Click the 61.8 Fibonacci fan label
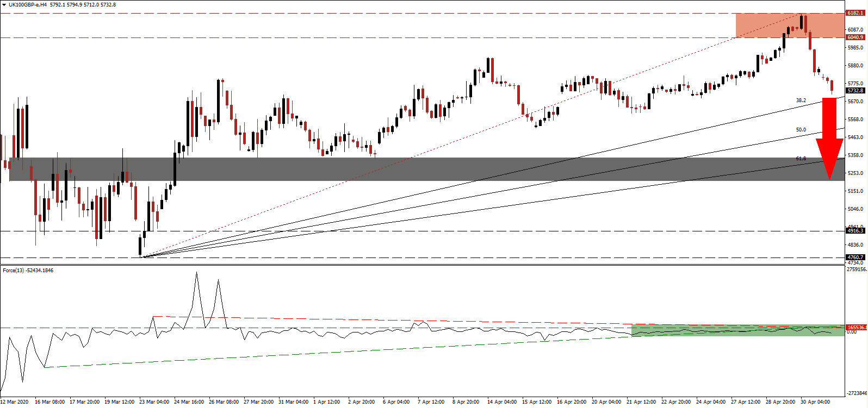Viewport: 868px width, 408px height. (x=801, y=159)
